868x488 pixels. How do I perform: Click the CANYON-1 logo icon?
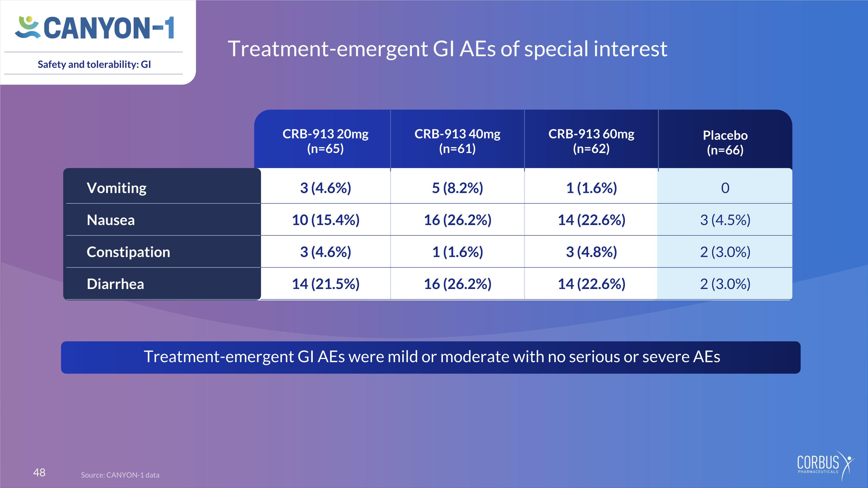tap(27, 27)
